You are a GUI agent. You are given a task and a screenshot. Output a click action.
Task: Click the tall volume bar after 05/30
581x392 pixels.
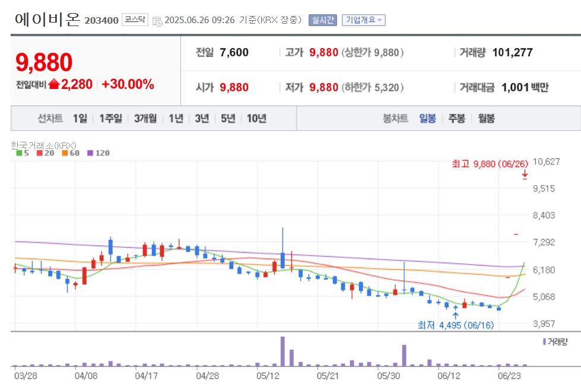(x=404, y=355)
